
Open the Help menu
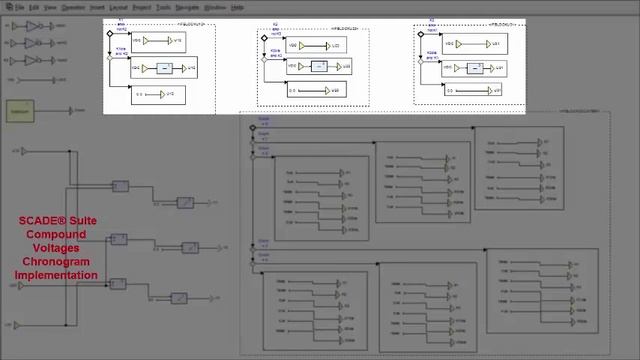coord(237,7)
